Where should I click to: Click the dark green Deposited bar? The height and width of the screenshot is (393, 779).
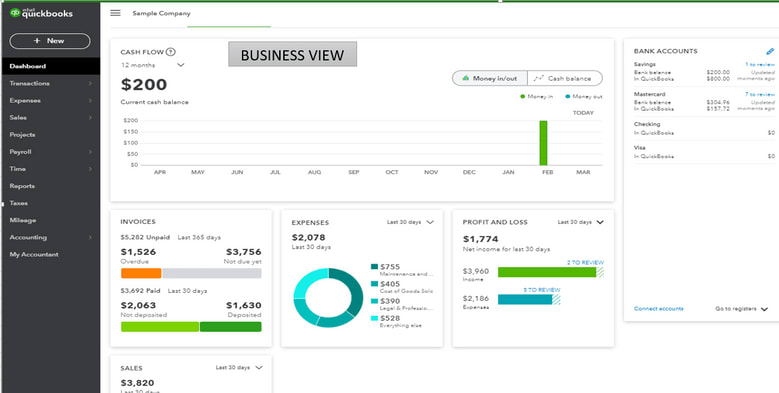pos(231,326)
